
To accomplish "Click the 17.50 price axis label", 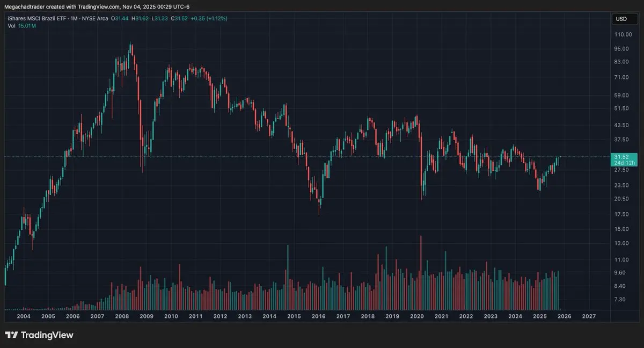I will (x=621, y=214).
